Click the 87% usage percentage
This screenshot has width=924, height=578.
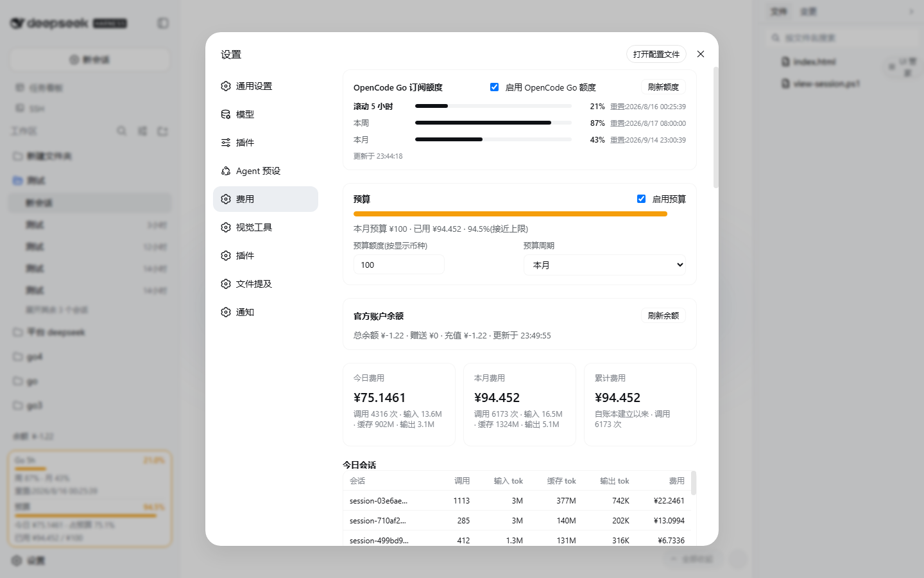point(597,123)
